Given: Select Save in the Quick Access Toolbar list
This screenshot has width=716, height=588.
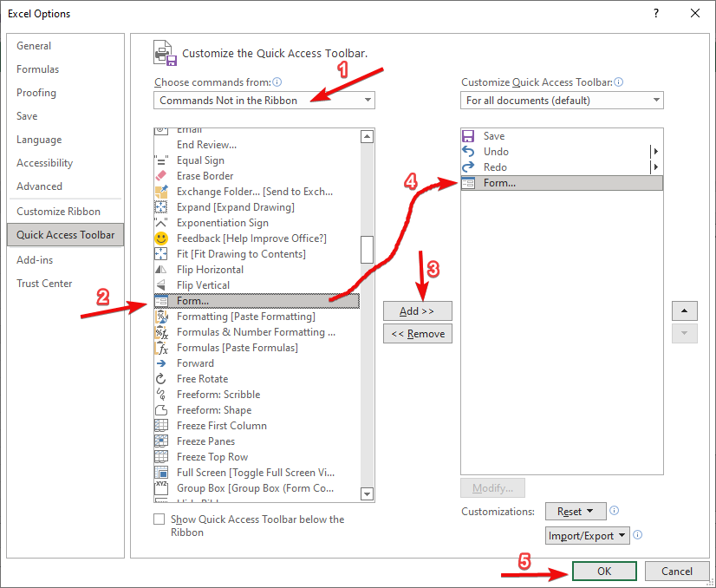Looking at the screenshot, I should pos(520,135).
